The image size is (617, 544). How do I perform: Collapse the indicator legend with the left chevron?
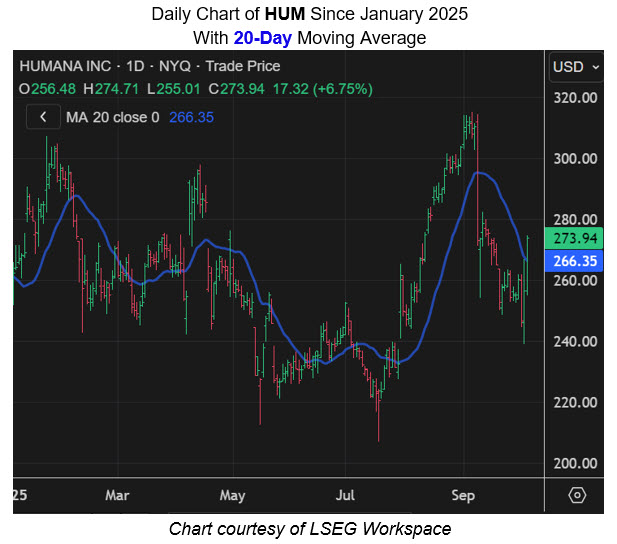pyautogui.click(x=43, y=117)
